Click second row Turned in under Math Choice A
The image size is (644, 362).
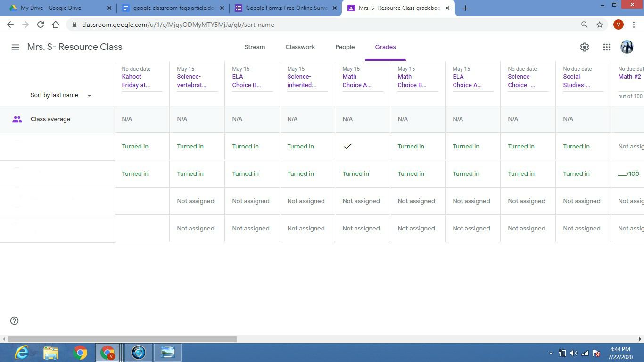coord(356,174)
